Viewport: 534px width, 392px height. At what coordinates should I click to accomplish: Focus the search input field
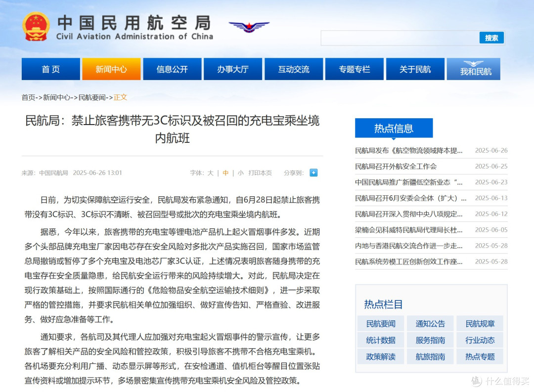400,38
